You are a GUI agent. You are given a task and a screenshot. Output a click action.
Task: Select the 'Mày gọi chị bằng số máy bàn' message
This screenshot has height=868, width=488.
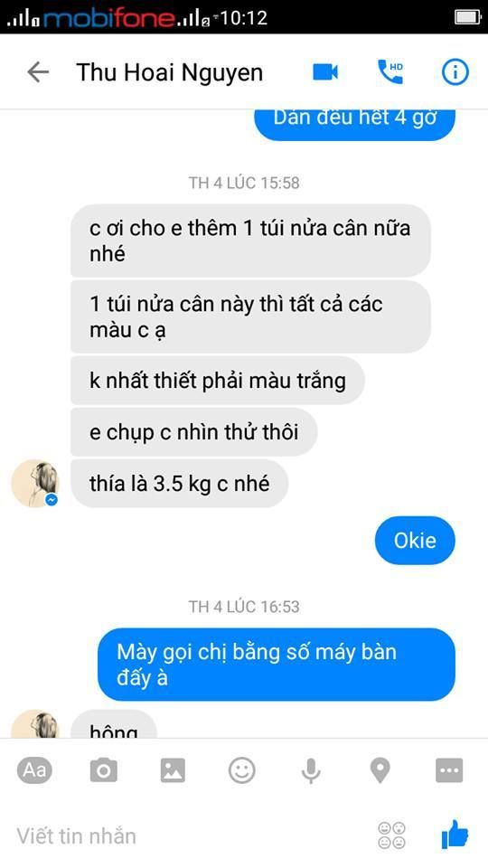point(277,665)
